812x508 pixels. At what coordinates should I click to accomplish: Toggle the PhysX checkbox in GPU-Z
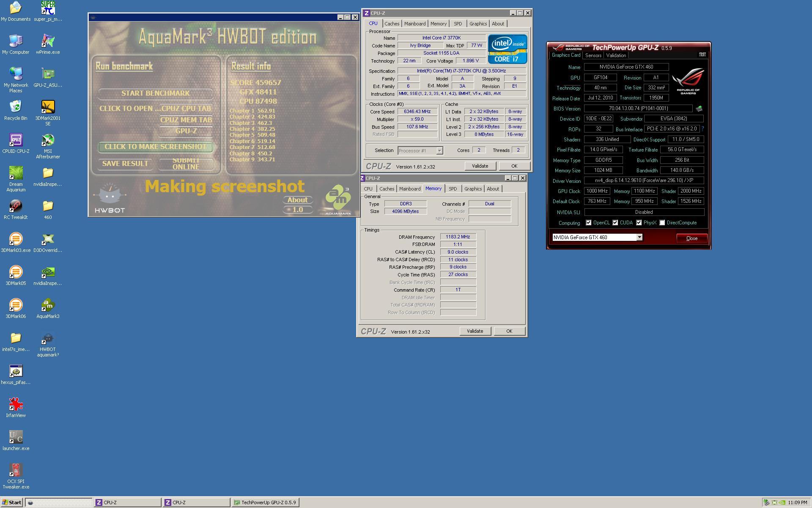(639, 223)
